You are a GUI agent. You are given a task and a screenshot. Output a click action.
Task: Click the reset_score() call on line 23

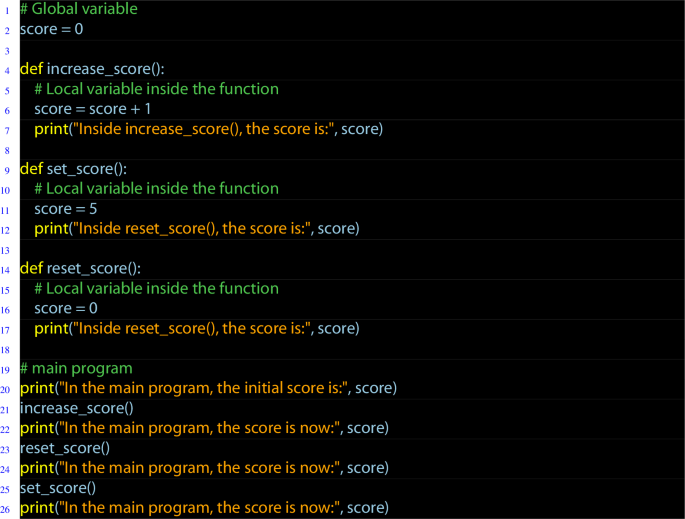[65, 448]
